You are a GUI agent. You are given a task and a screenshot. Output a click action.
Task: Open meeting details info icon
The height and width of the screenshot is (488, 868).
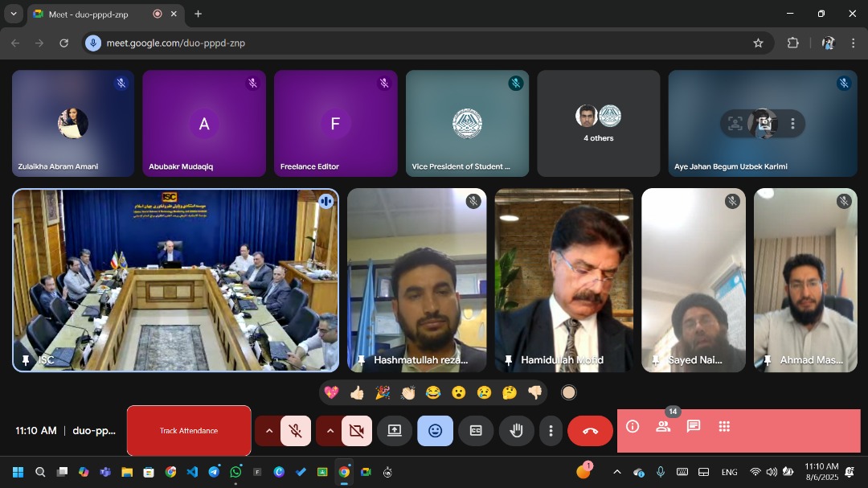click(633, 427)
